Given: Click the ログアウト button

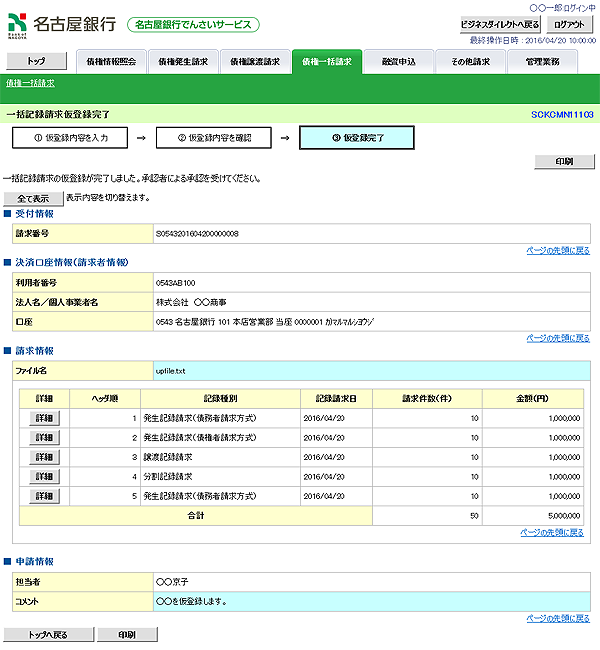Looking at the screenshot, I should tap(569, 24).
